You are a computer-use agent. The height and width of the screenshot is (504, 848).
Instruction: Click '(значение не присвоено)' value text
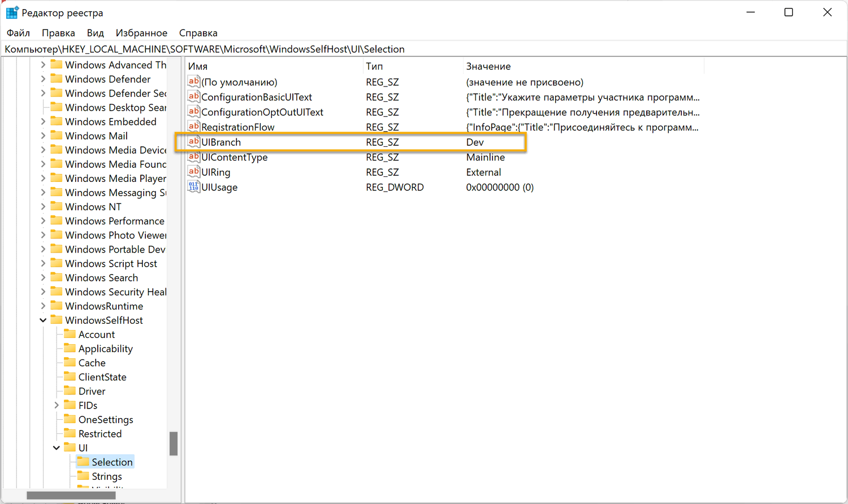525,82
